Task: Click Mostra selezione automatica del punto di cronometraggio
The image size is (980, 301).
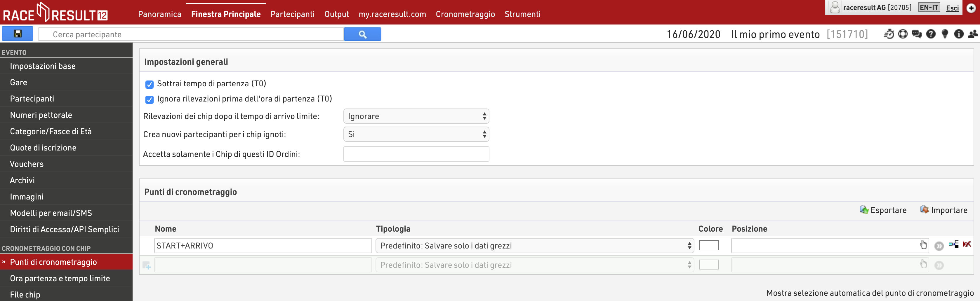Action: click(870, 293)
